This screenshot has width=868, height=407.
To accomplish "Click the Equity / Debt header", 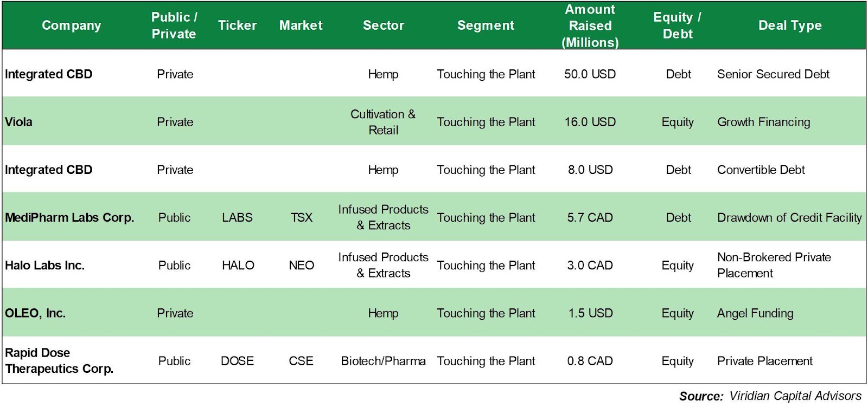I will click(x=678, y=25).
